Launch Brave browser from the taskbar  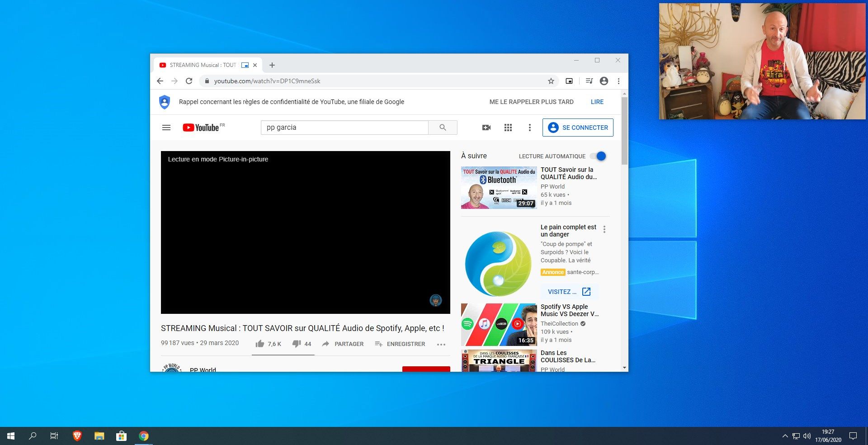click(x=77, y=436)
